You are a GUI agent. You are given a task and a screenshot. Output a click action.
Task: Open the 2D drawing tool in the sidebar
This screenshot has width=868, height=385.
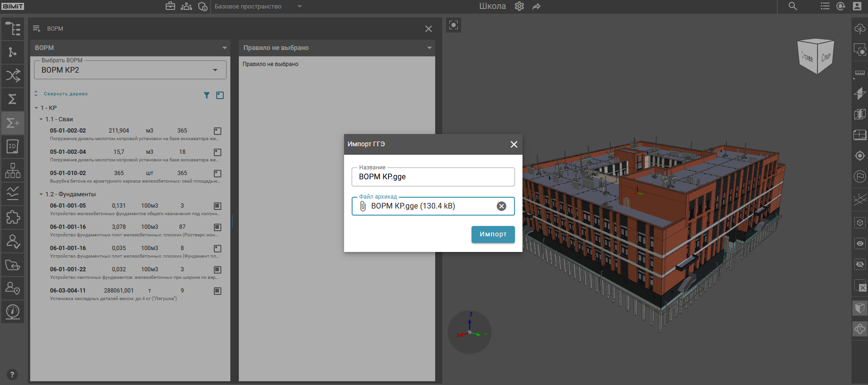coord(13,146)
